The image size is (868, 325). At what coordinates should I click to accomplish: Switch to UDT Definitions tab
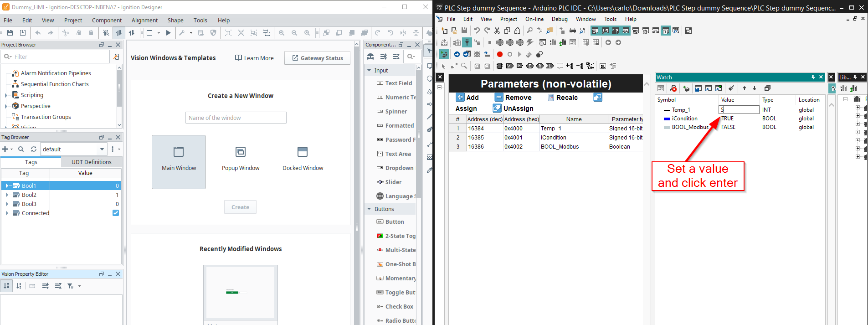point(91,162)
